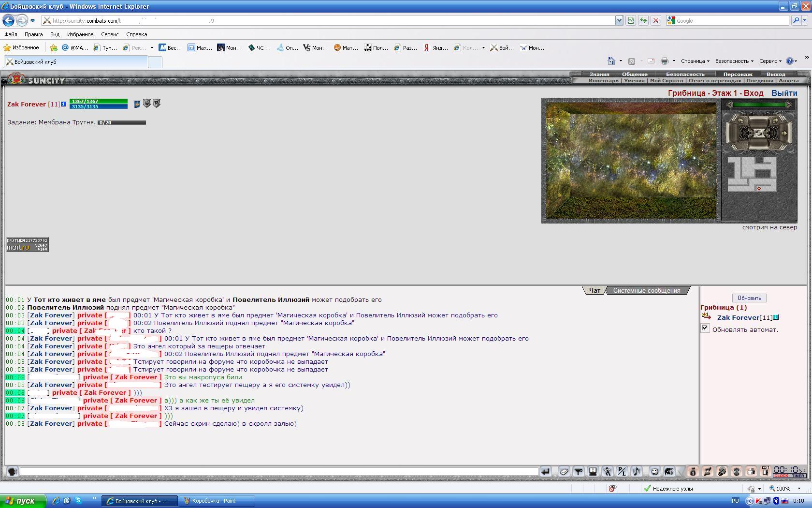Click the 'пуск' Start button

point(23,501)
